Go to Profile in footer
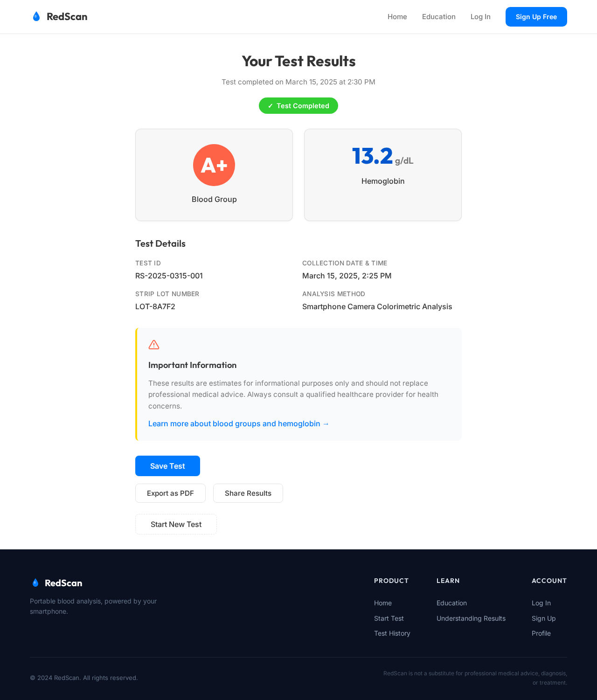This screenshot has width=597, height=700. [x=541, y=633]
